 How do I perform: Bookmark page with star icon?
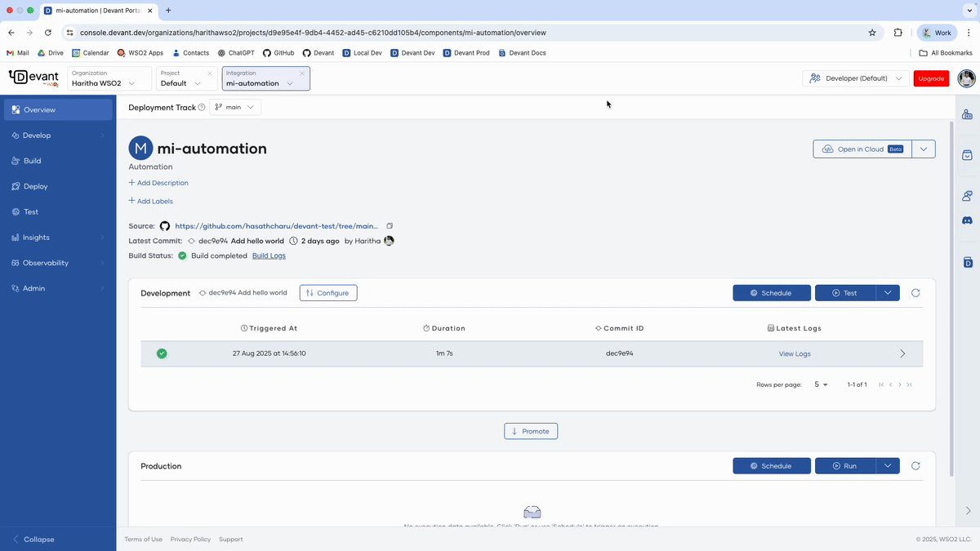coord(872,33)
